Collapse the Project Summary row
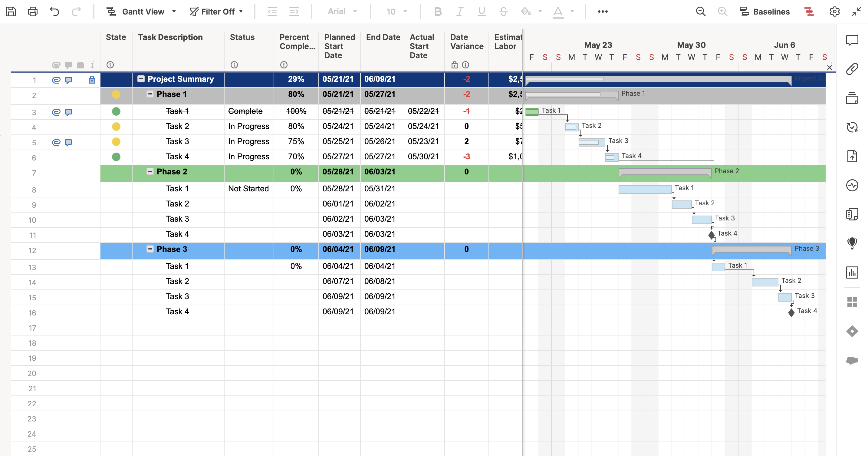Screen dimensions: 868x456 [141, 79]
